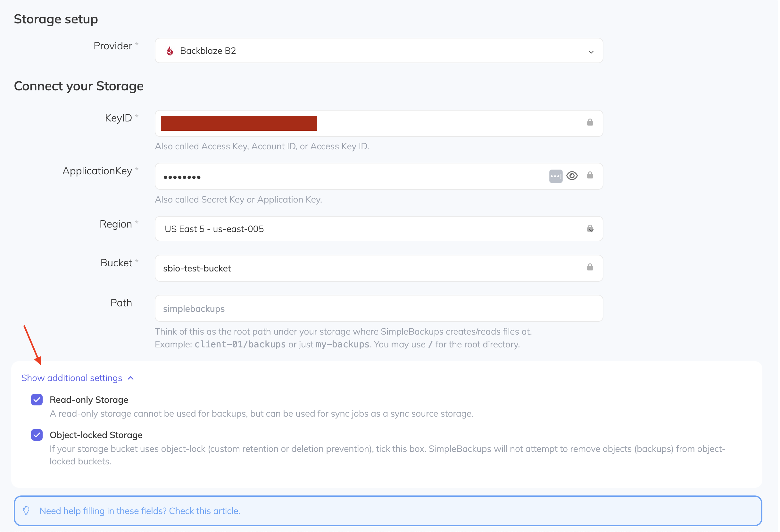Click the lock icon on the Region field
Screen dimensions: 780x532
pyautogui.click(x=590, y=229)
